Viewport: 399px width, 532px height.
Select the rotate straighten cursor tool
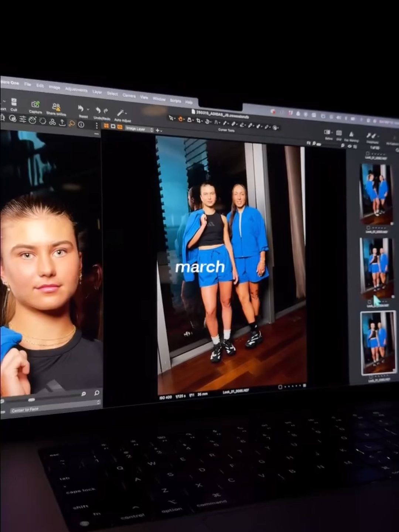point(208,121)
